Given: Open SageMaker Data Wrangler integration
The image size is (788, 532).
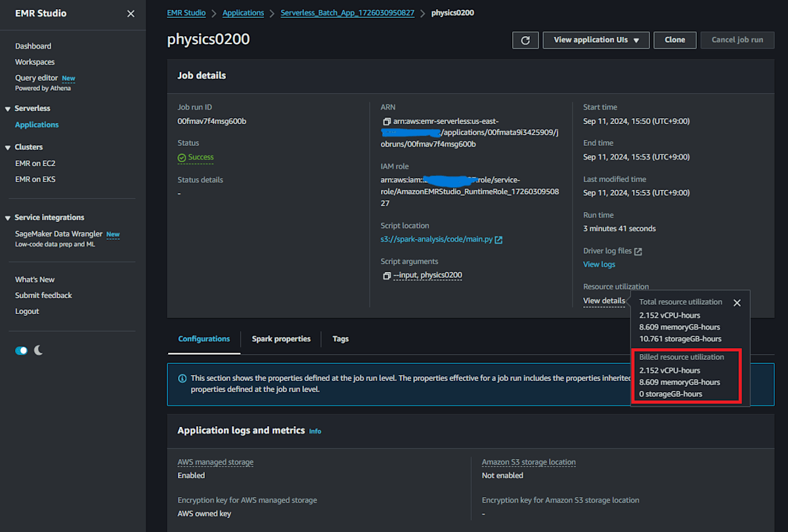Looking at the screenshot, I should tap(59, 234).
